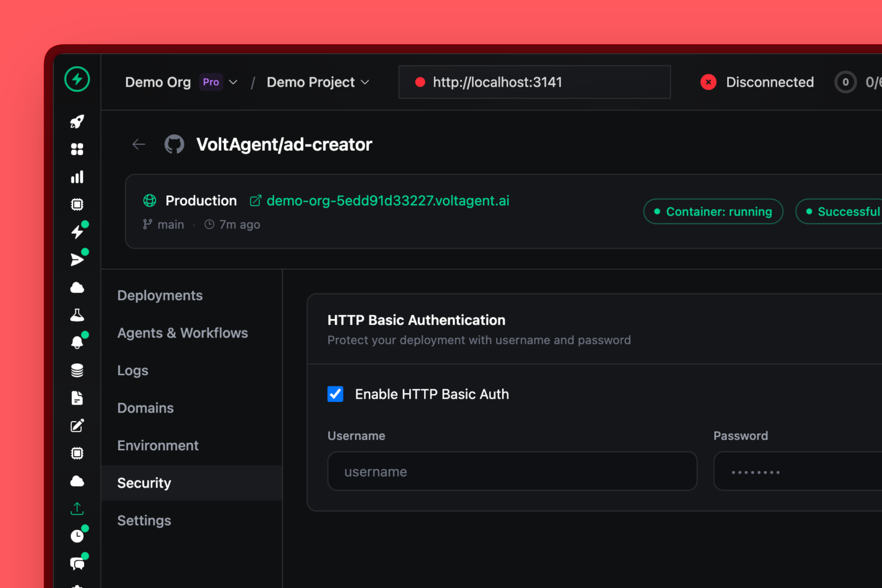882x588 pixels.
Task: Click the database stack icon
Action: click(x=77, y=370)
